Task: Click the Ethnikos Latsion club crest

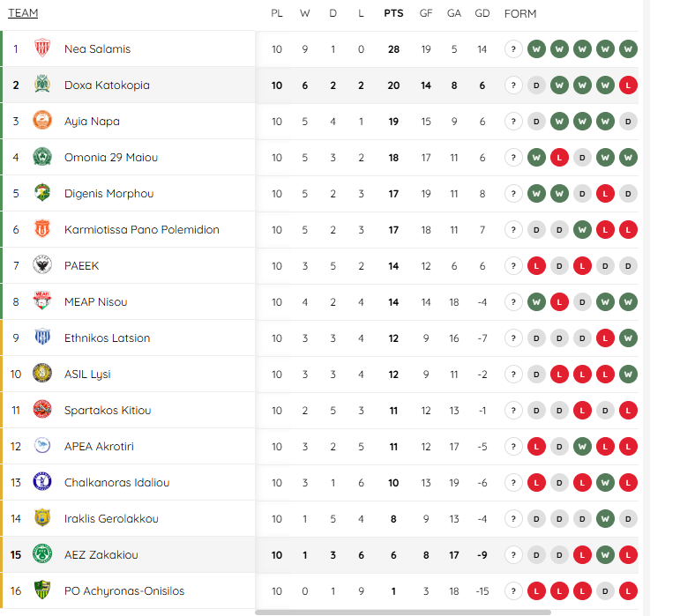Action: coord(42,338)
